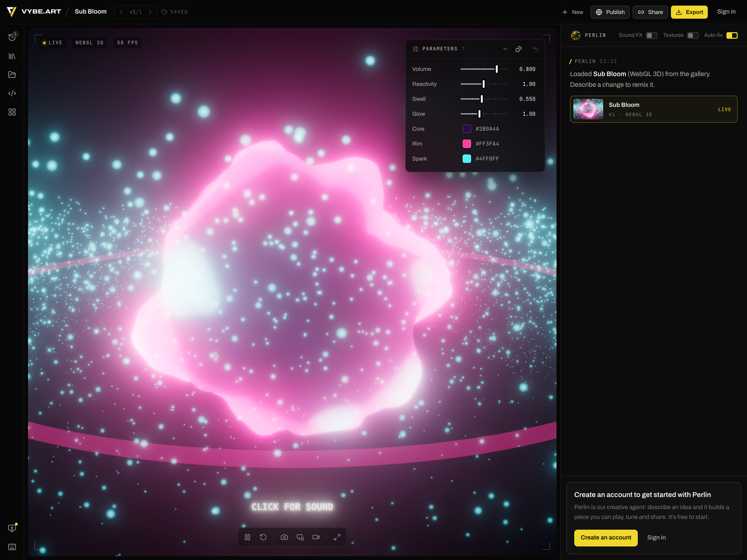747x560 pixels.
Task: Open the library icon in left sidebar
Action: coord(12,56)
